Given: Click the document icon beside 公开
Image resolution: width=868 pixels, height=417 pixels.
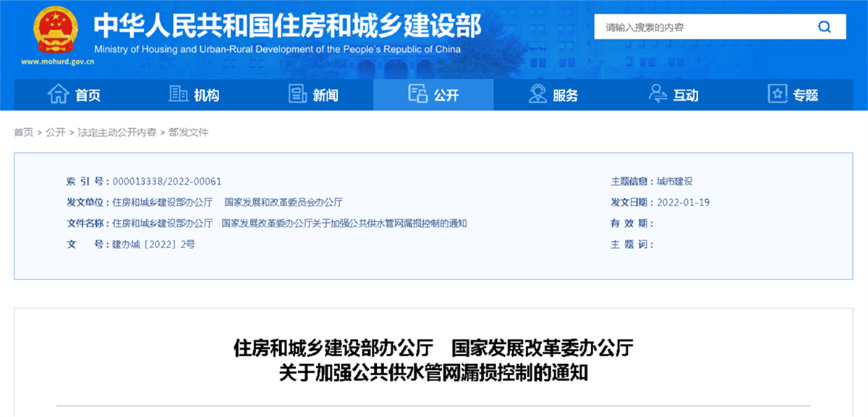Looking at the screenshot, I should coord(417,94).
